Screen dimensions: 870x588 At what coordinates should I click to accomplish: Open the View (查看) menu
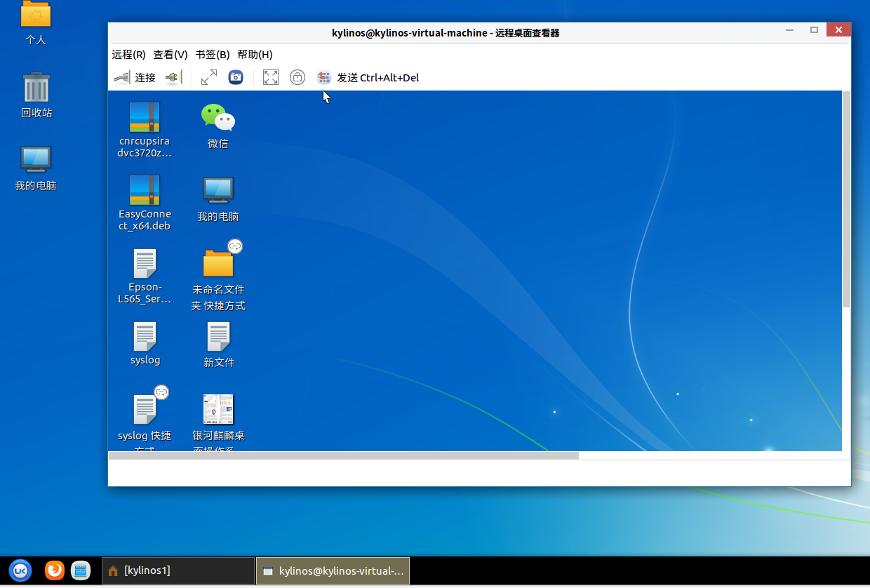170,55
